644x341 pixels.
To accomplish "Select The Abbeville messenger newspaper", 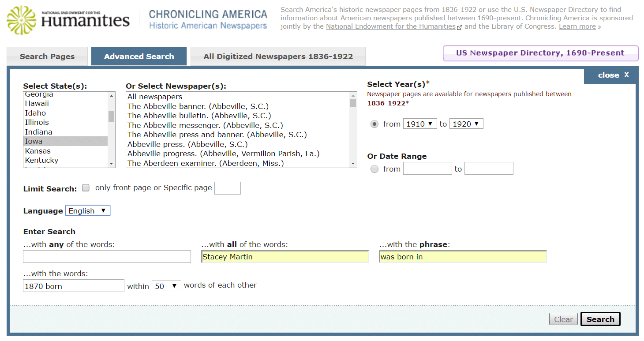I will click(x=238, y=125).
